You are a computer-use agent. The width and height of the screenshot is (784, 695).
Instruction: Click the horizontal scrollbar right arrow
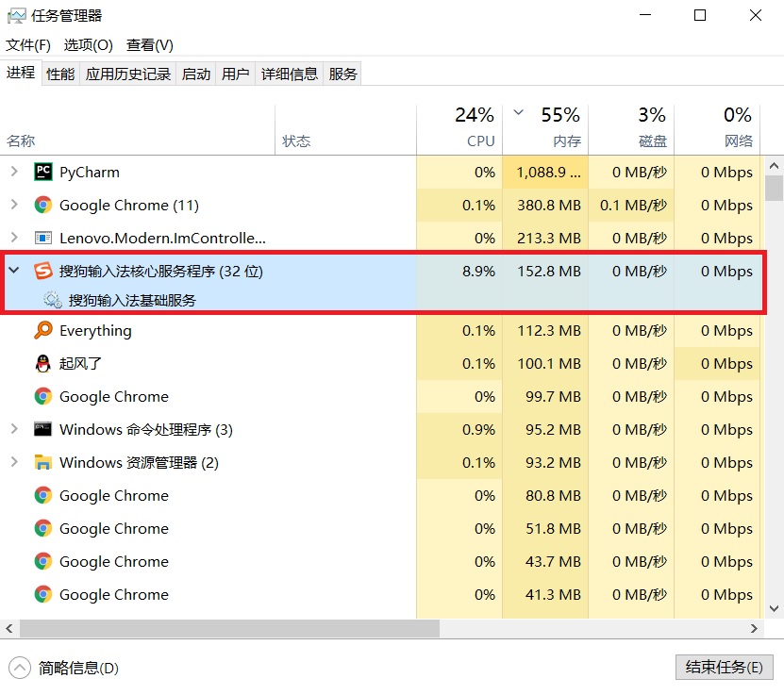pos(754,628)
